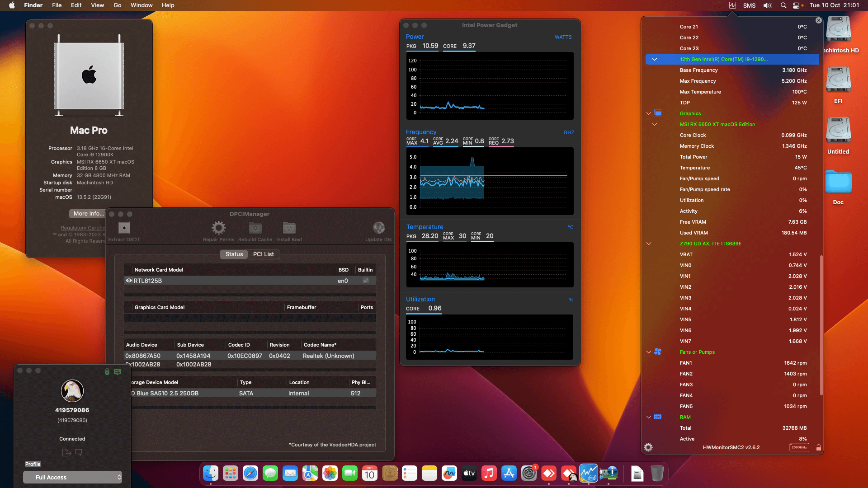Open Launchpad from the Dock

click(231, 473)
